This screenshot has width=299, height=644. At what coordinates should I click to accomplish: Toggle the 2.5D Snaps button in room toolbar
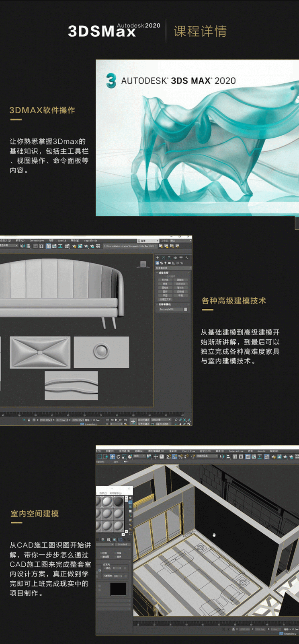pos(168,457)
